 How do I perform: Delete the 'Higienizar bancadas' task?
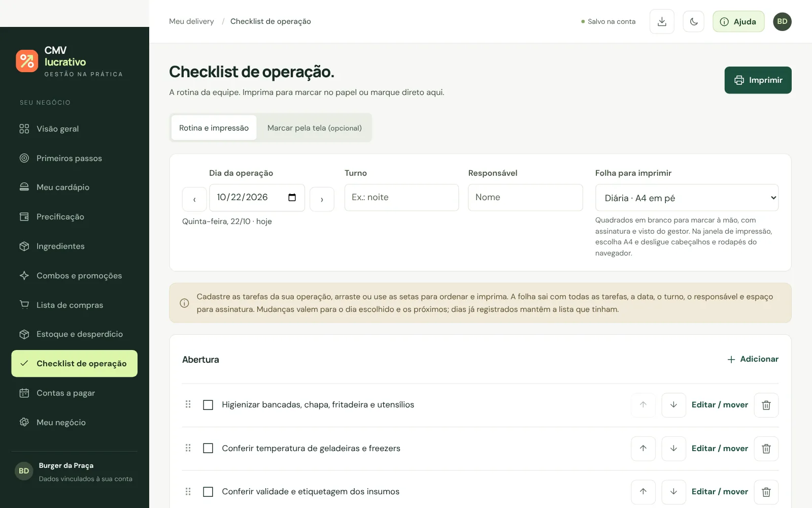click(766, 405)
